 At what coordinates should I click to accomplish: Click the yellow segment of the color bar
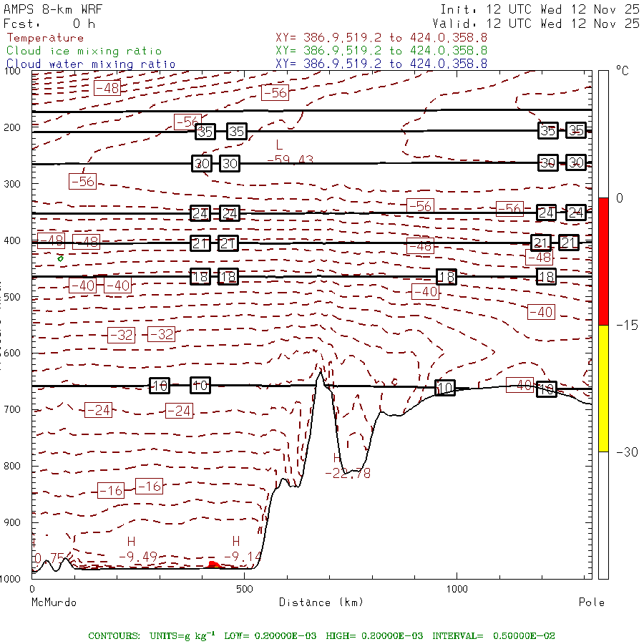pyautogui.click(x=603, y=388)
